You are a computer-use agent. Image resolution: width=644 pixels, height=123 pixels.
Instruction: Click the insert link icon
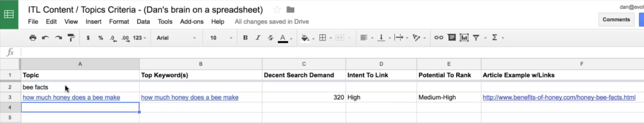click(x=439, y=38)
